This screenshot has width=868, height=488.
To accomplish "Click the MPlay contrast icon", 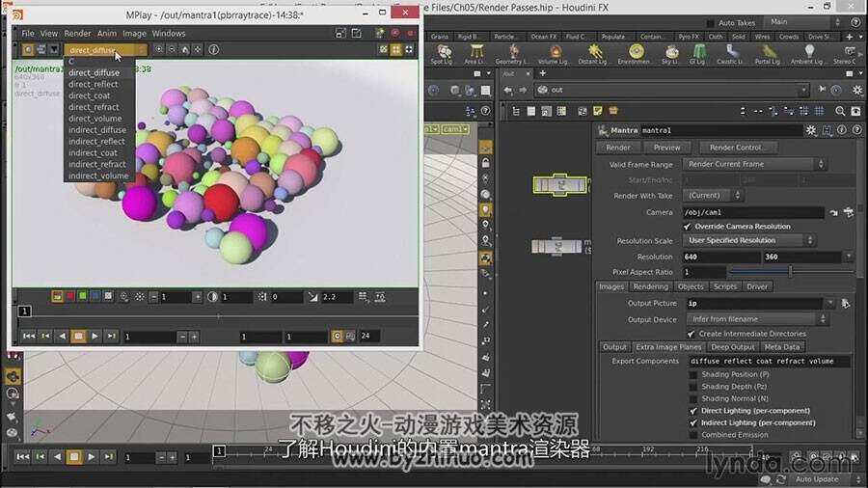I will 212,297.
